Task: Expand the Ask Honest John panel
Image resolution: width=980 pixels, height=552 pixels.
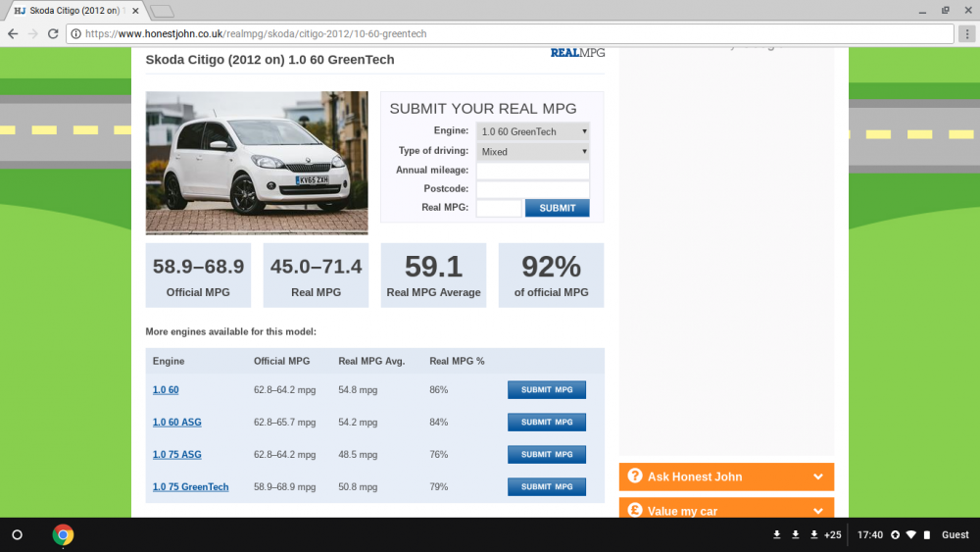Action: click(x=726, y=477)
